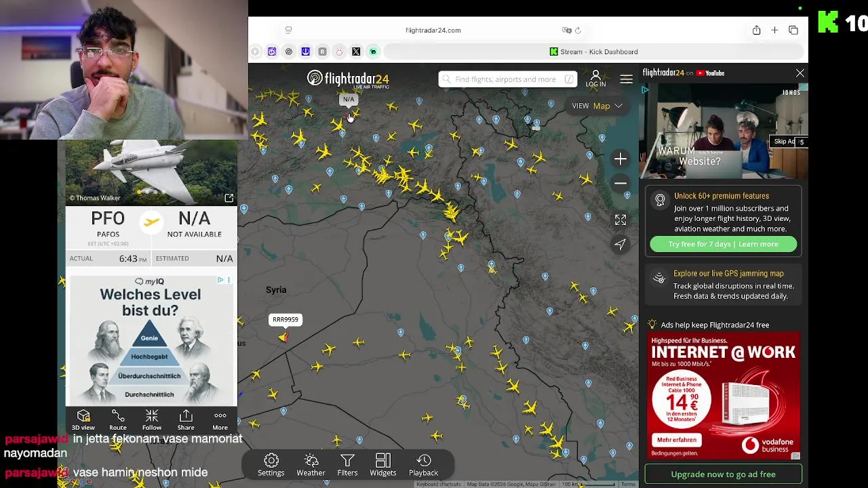
Task: Play the Flightradar24 YouTube video
Action: pos(724,131)
